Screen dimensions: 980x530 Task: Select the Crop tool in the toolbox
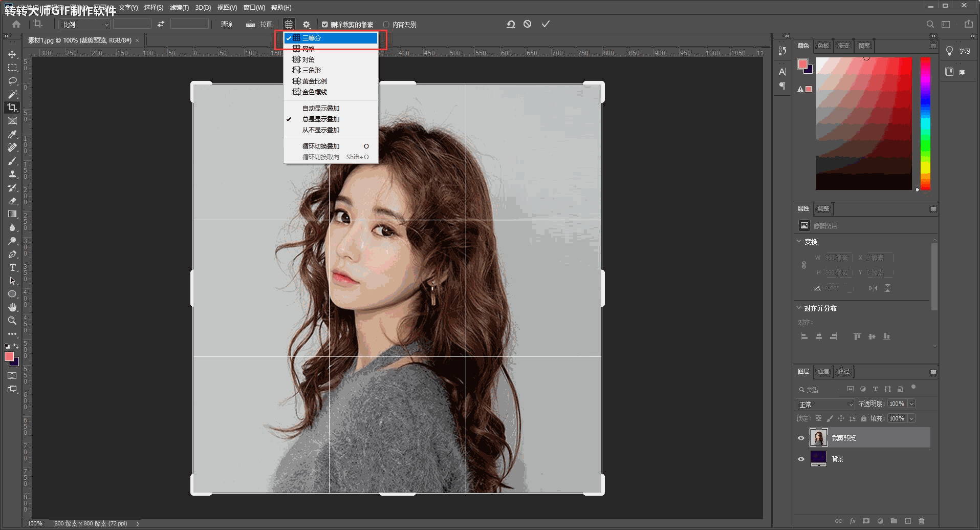click(12, 108)
